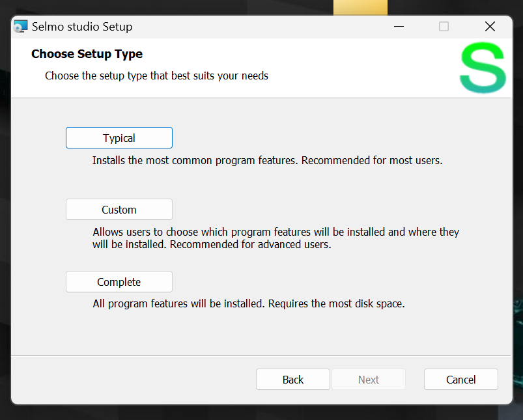Click the 'All program features will be installed' text

[x=249, y=303]
